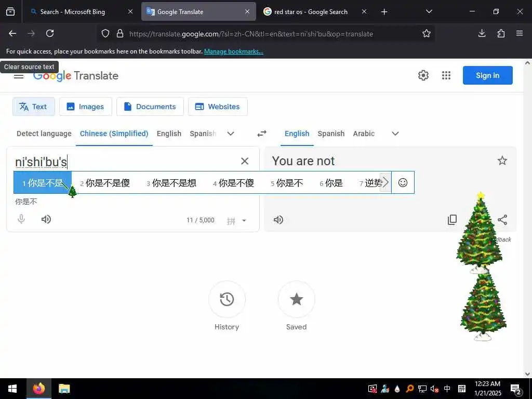The image size is (532, 399).
Task: Open tracking protection shield icon
Action: click(105, 33)
